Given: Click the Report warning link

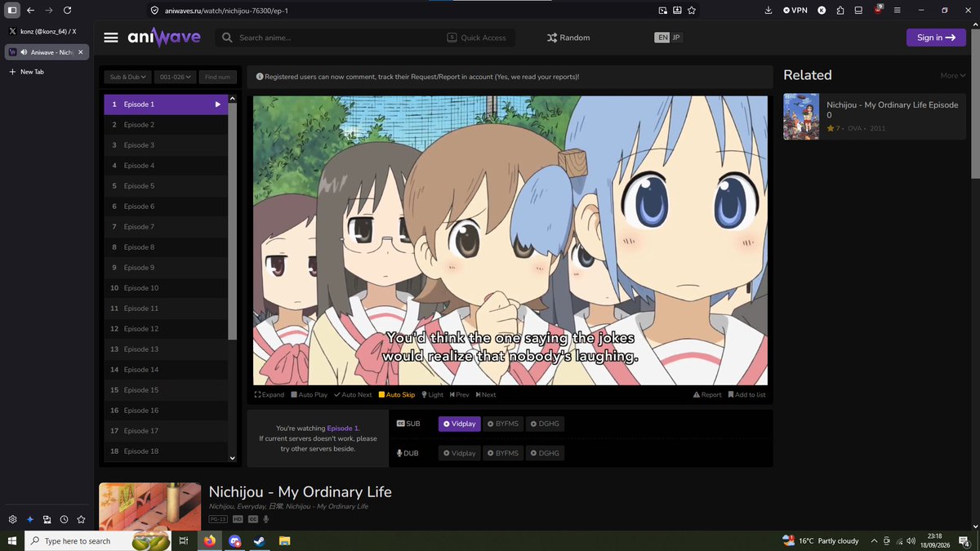Looking at the screenshot, I should [x=707, y=395].
